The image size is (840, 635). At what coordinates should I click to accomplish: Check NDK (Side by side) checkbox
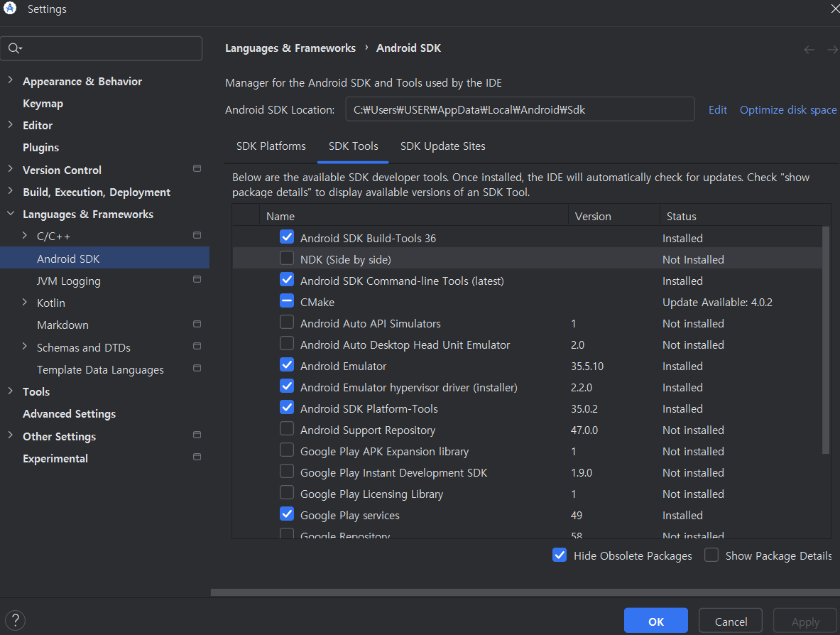287,259
